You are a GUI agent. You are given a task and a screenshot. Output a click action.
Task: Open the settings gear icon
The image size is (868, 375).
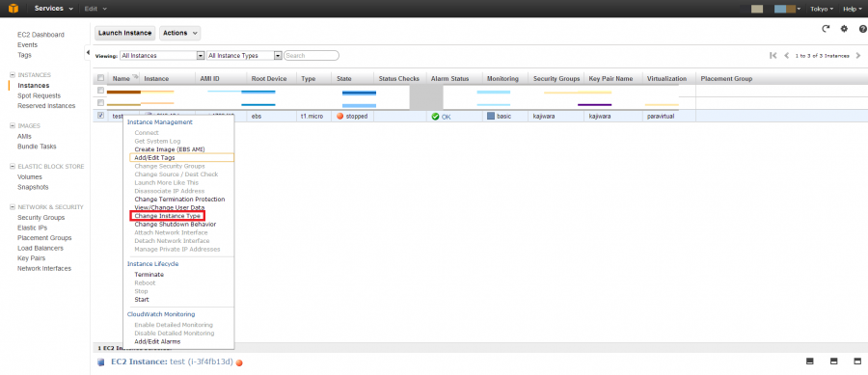pyautogui.click(x=844, y=29)
